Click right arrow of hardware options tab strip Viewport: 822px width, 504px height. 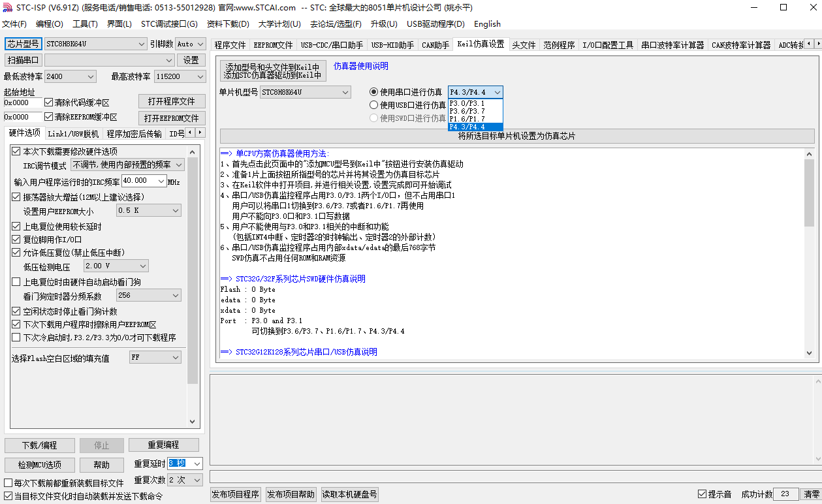(200, 133)
